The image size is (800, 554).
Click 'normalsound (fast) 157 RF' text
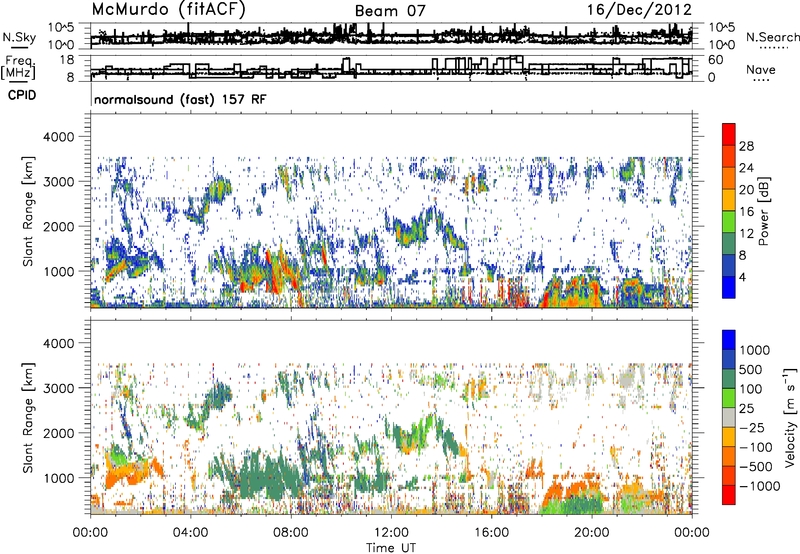click(x=180, y=99)
